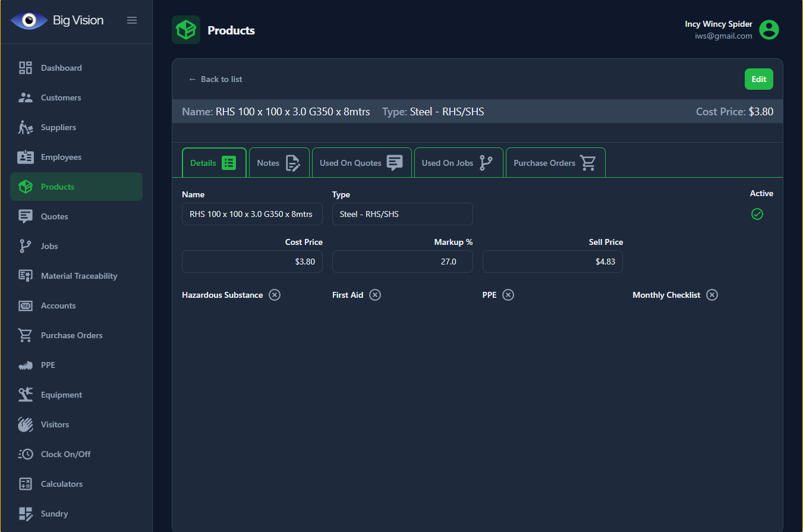Viewport: 803px width, 532px height.
Task: Click the Employees ID badge icon
Action: pos(26,157)
